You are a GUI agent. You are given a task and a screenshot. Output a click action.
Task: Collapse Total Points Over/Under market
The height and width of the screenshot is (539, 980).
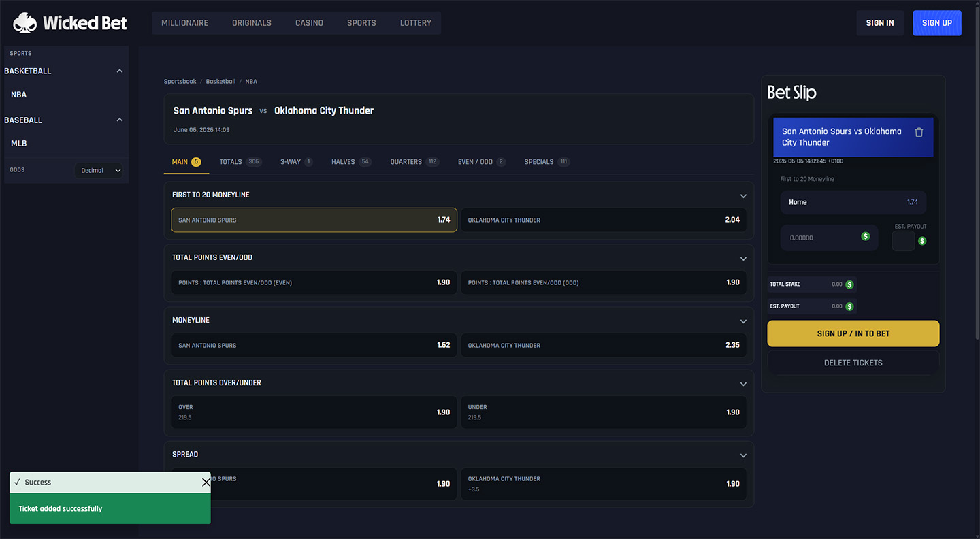click(743, 384)
